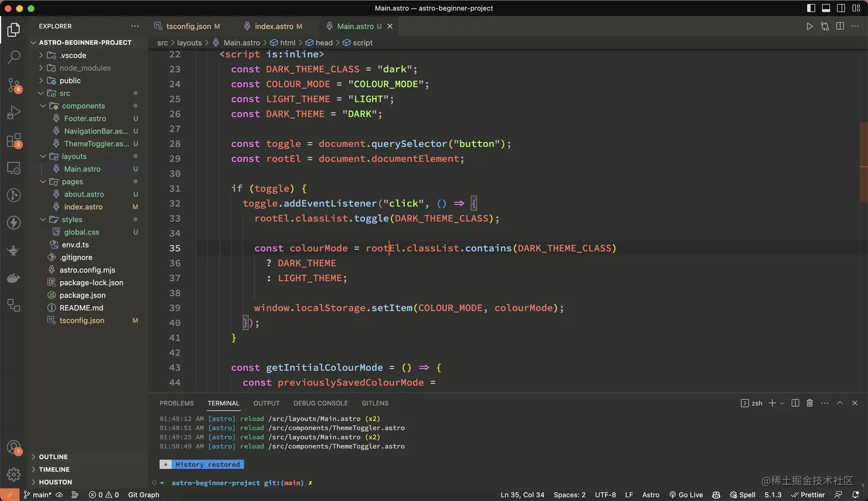Switch to PROBLEMS panel tab

point(177,403)
